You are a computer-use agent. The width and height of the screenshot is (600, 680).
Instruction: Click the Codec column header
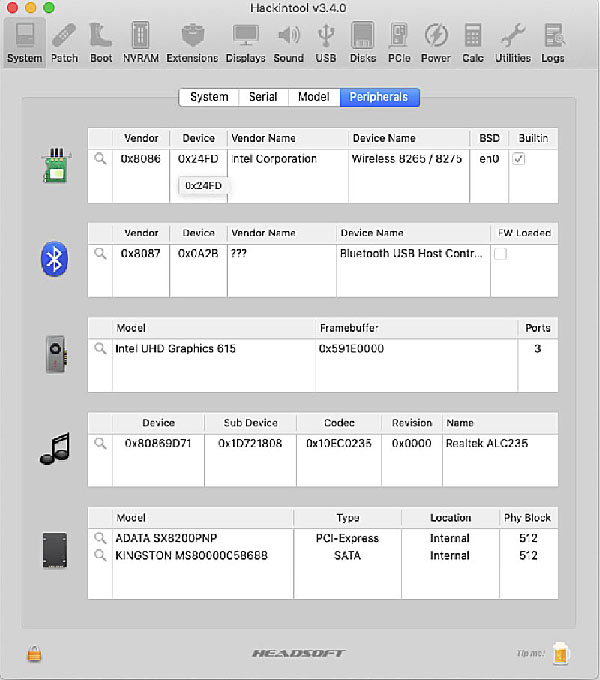coord(339,423)
